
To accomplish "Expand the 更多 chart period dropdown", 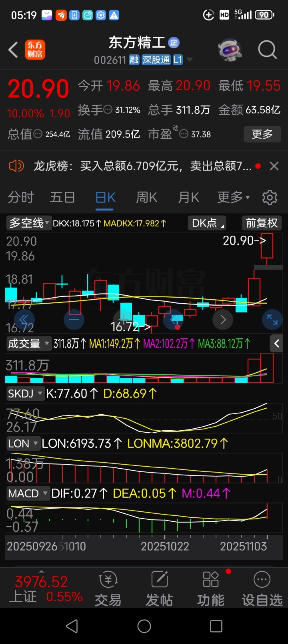I will click(x=234, y=197).
